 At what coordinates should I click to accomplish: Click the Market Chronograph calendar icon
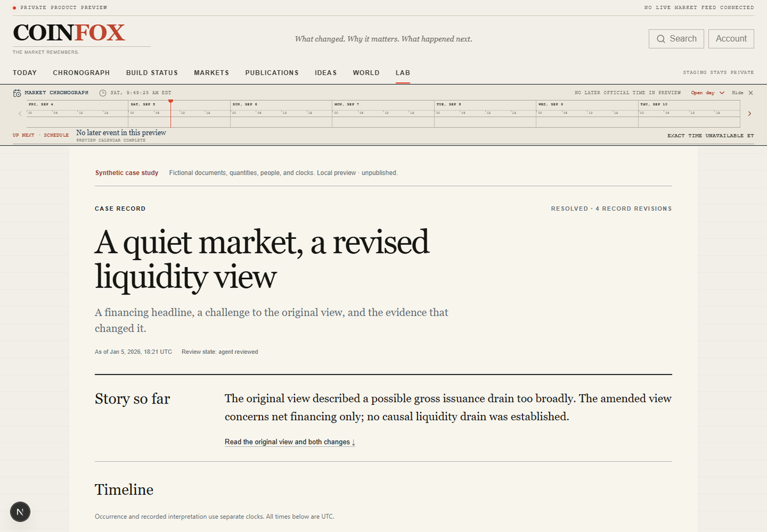point(17,93)
